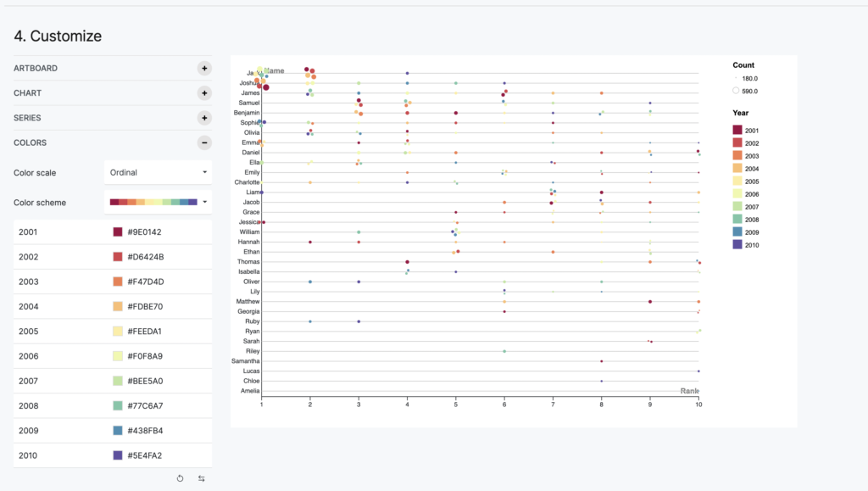Image resolution: width=868 pixels, height=491 pixels.
Task: Click the 2002 legend square in chart
Action: (x=737, y=142)
